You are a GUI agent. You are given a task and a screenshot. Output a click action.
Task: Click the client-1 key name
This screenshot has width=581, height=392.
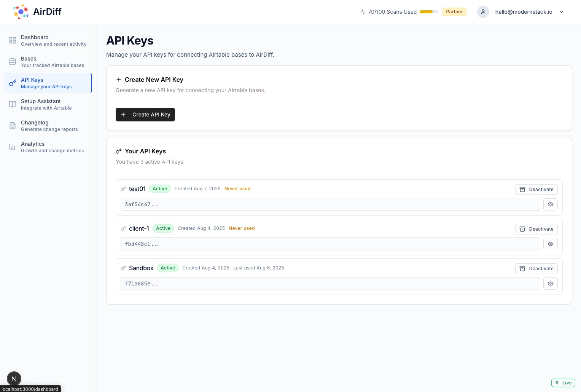(139, 228)
